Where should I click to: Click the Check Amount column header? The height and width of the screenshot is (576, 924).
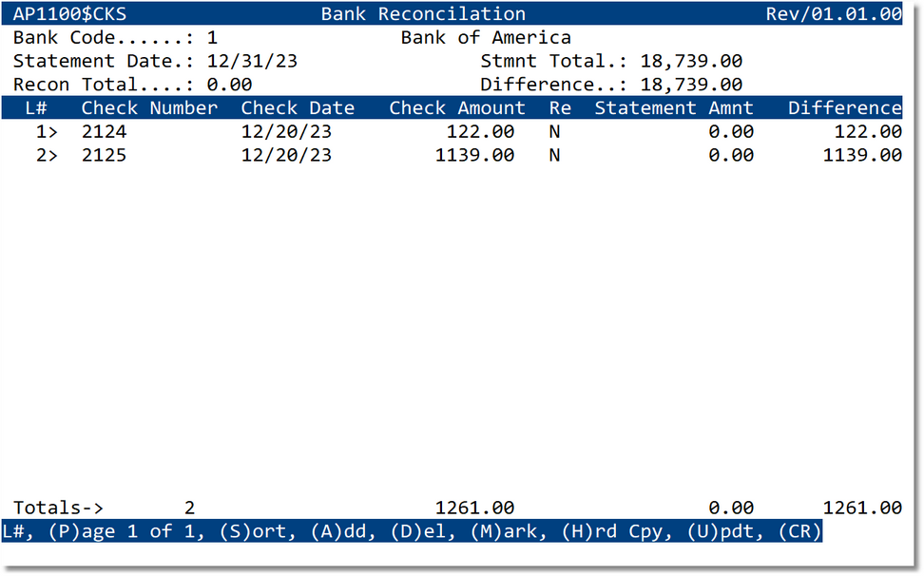click(455, 107)
